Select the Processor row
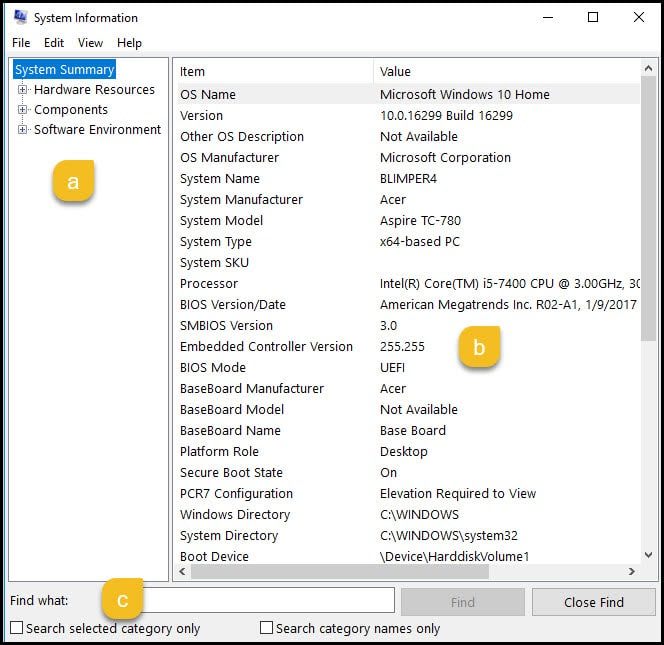664x645 pixels. pyautogui.click(x=407, y=284)
